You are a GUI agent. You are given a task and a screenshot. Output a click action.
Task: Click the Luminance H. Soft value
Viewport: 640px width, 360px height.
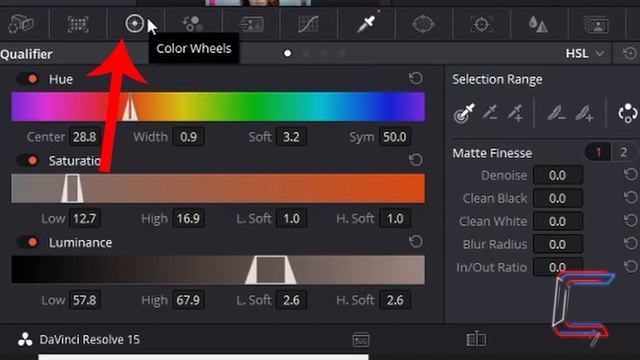tap(395, 300)
